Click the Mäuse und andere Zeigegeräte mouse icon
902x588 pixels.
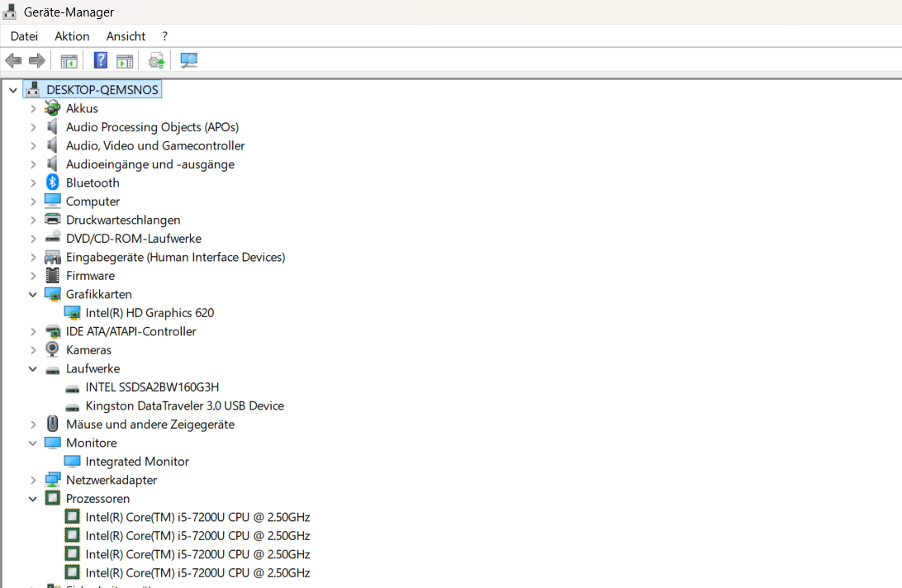pyautogui.click(x=52, y=424)
